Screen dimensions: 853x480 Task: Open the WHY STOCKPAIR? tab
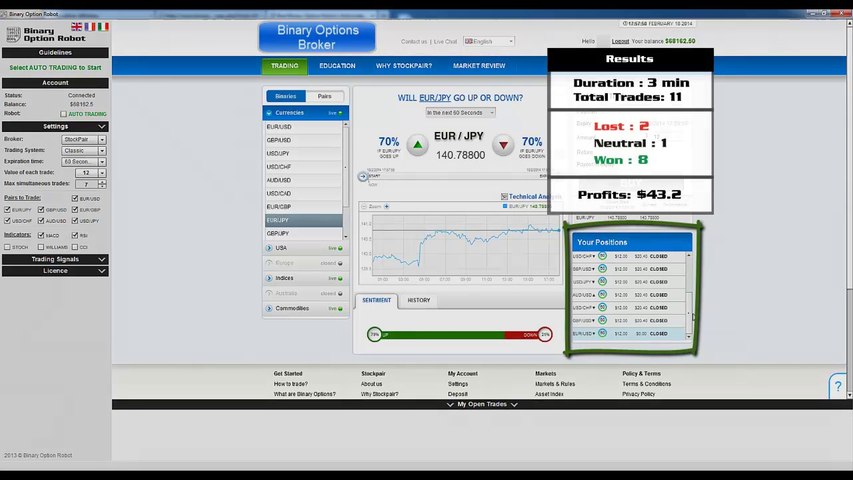click(404, 66)
